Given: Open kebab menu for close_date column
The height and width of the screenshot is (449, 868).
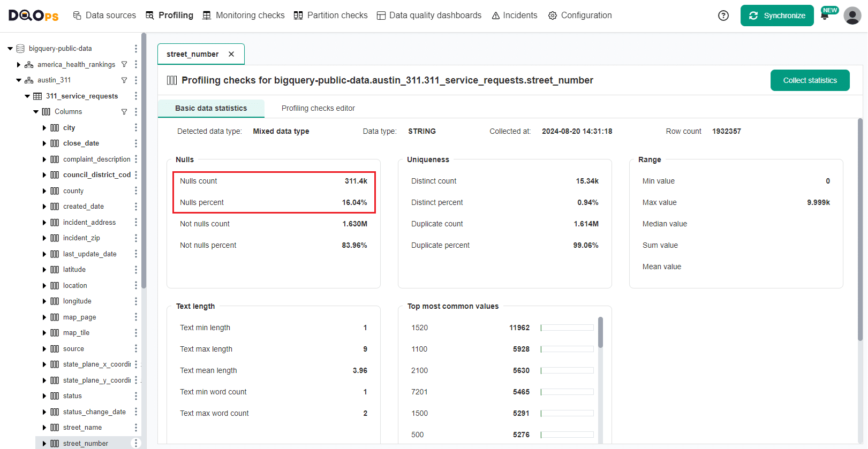Looking at the screenshot, I should pyautogui.click(x=135, y=143).
